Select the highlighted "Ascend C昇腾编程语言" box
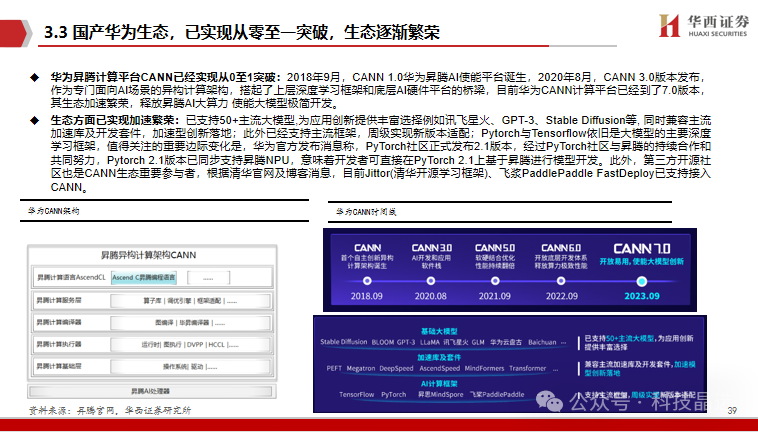 [144, 277]
